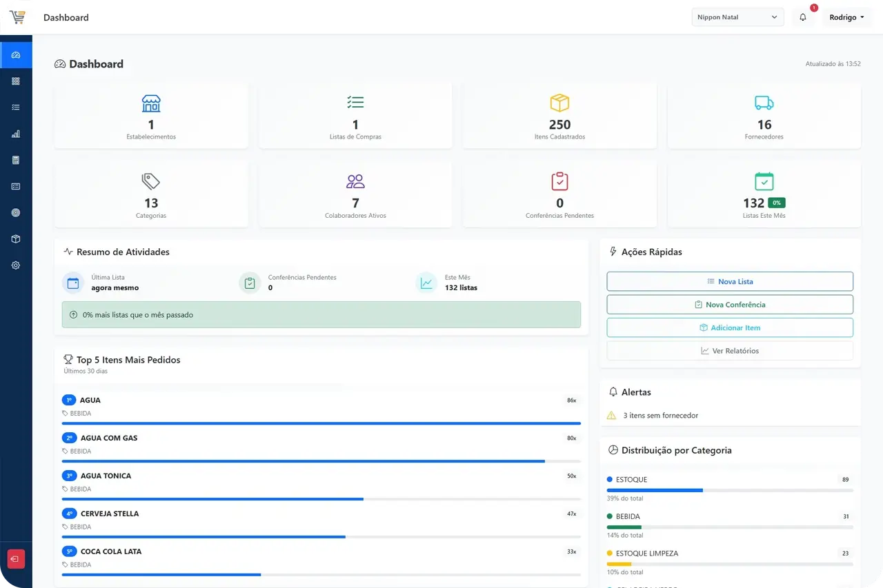883x588 pixels.
Task: Click the shopping cart logo
Action: 17,17
